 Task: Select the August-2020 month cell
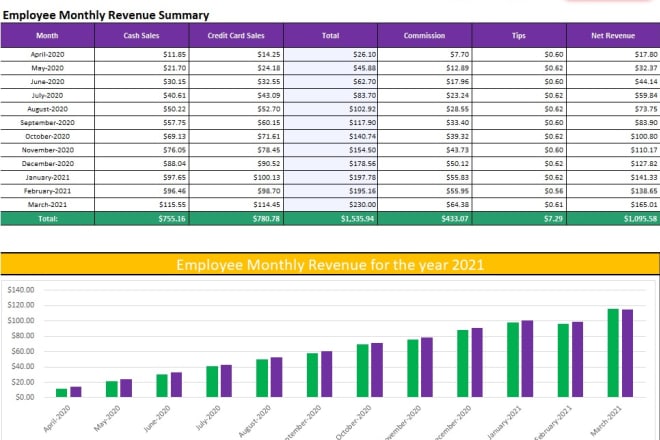coord(47,109)
